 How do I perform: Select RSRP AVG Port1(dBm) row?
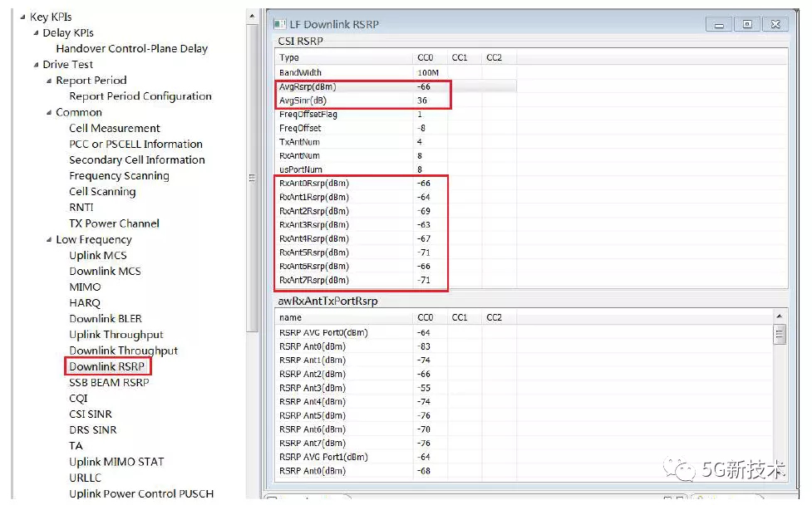(396, 457)
